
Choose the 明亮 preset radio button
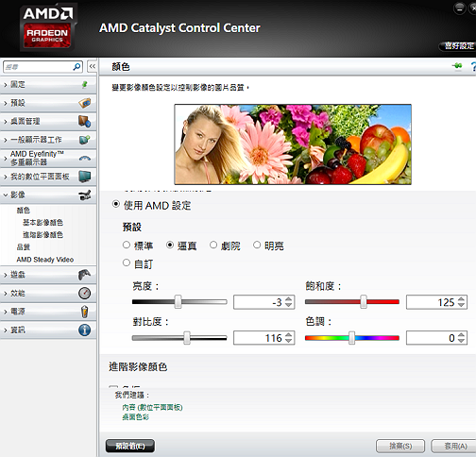(257, 245)
